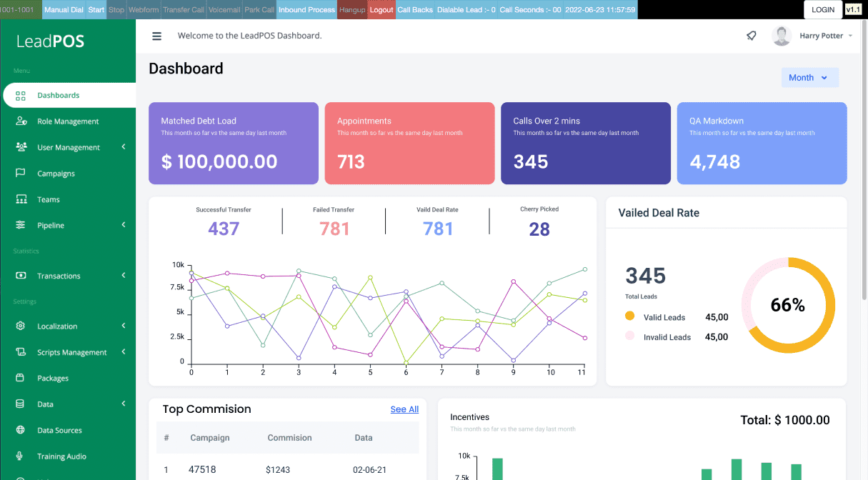The width and height of the screenshot is (868, 480).
Task: Select the Pipeline sliders icon
Action: [21, 226]
